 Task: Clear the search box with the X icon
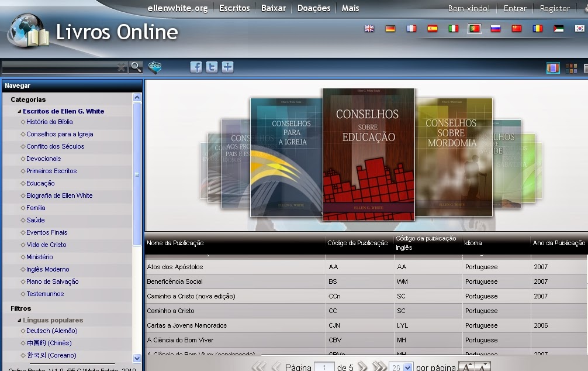[122, 68]
